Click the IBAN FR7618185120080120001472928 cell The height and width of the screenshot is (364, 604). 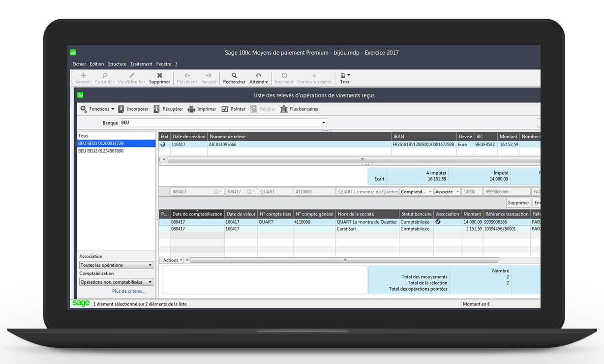(x=423, y=145)
